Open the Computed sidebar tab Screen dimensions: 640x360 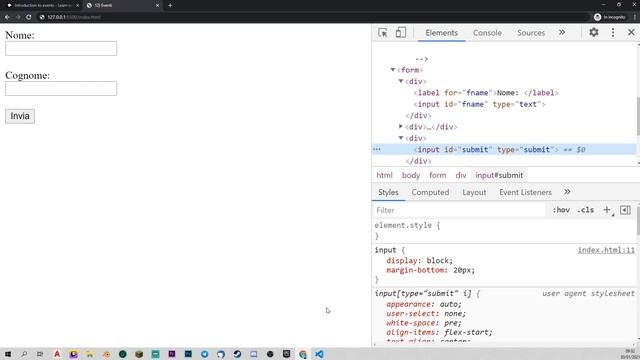pos(430,192)
